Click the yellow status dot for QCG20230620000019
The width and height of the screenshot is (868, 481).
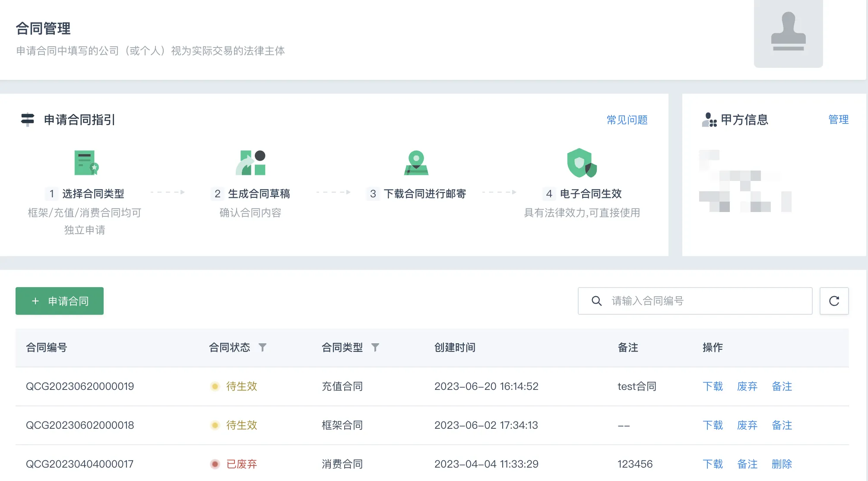[215, 386]
